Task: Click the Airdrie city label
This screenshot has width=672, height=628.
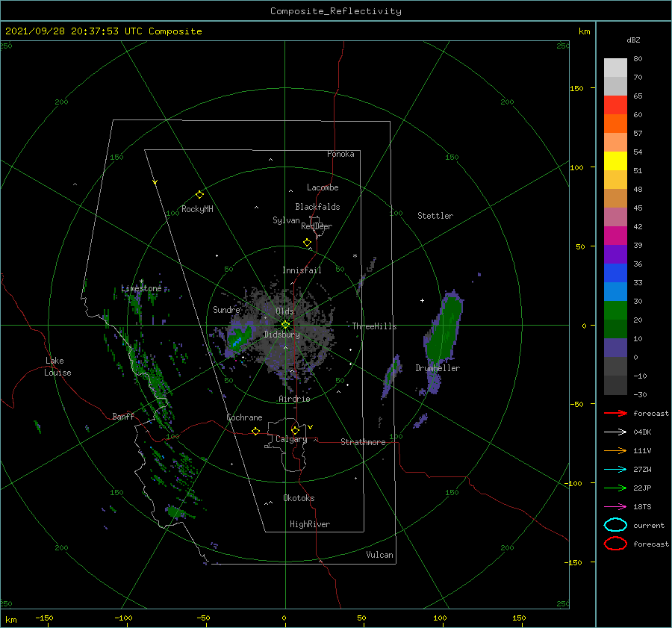Action: pyautogui.click(x=294, y=399)
